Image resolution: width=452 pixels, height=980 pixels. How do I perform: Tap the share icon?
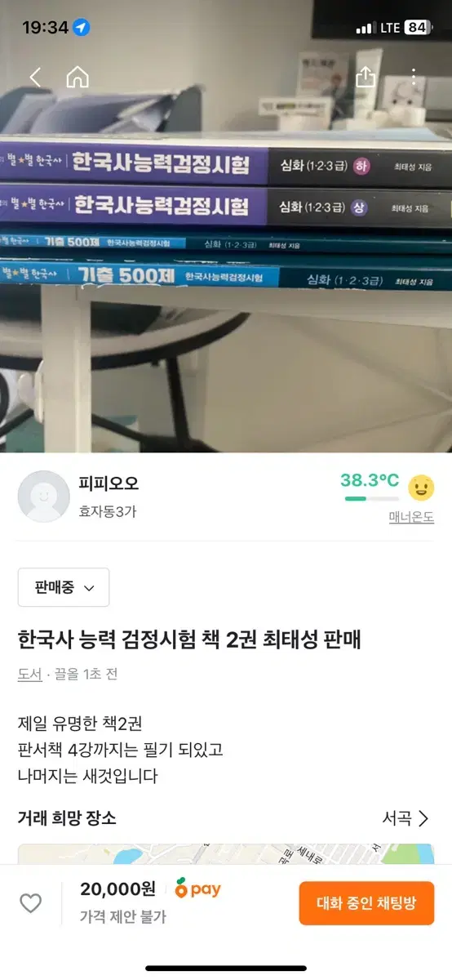(x=366, y=77)
